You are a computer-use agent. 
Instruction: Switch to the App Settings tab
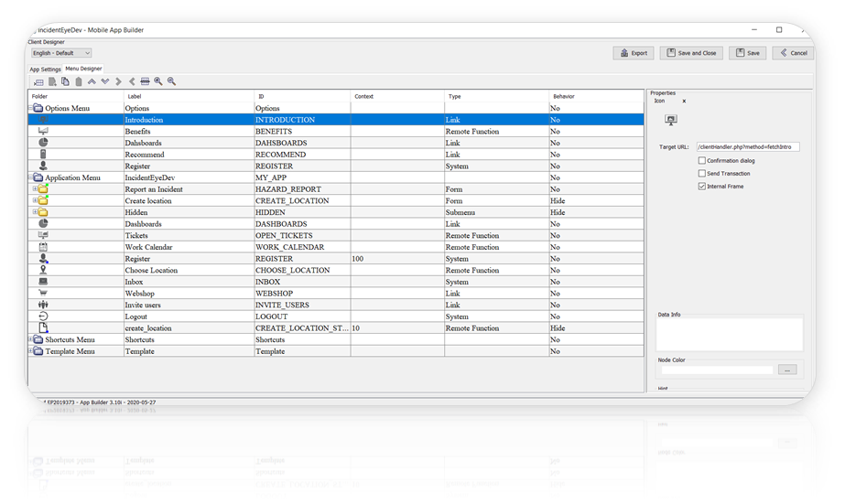tap(45, 70)
